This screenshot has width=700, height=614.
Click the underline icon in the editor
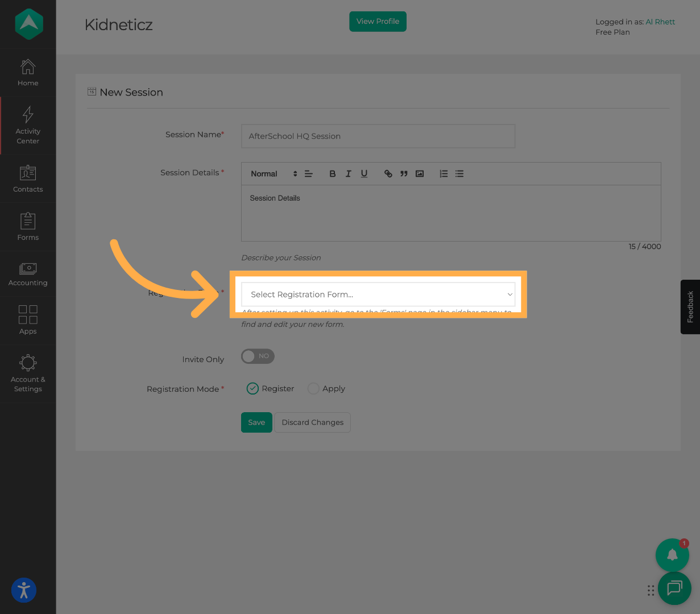(x=364, y=173)
